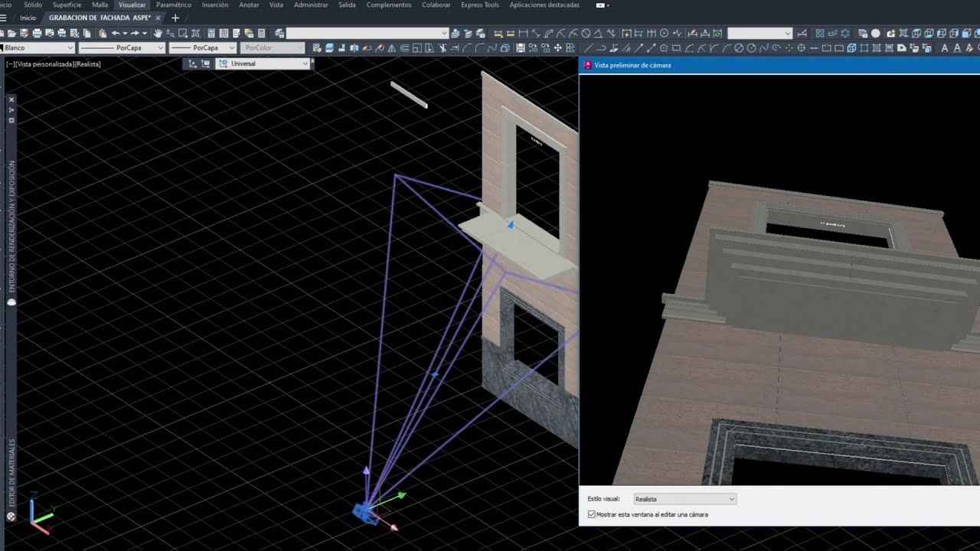
Task: Select the Pan hand tool
Action: tap(158, 34)
